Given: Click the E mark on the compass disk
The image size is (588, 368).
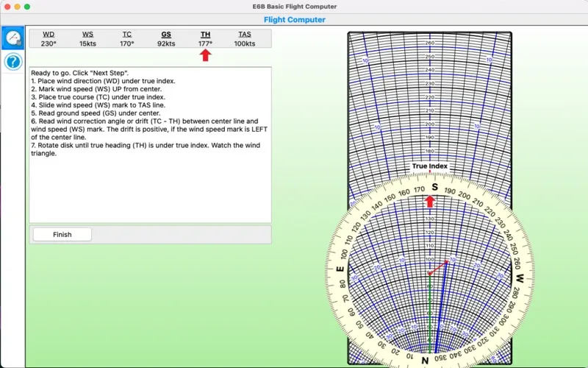Looking at the screenshot, I should [x=340, y=269].
